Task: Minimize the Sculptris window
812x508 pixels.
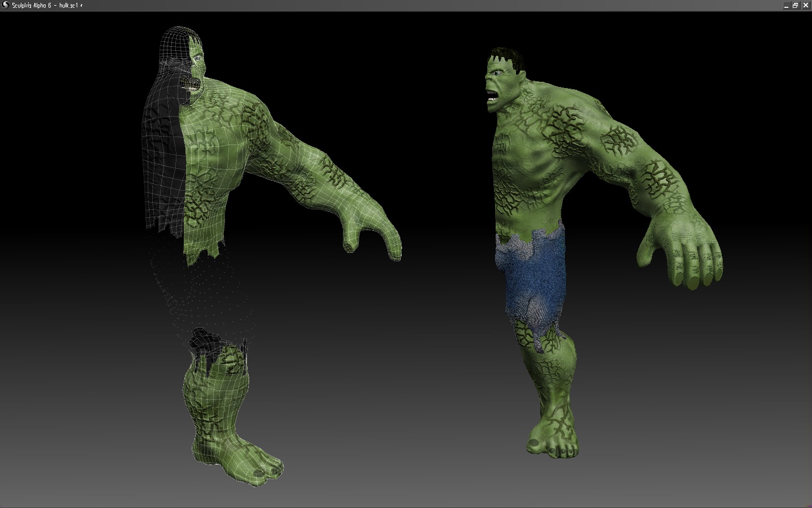Action: [x=787, y=5]
